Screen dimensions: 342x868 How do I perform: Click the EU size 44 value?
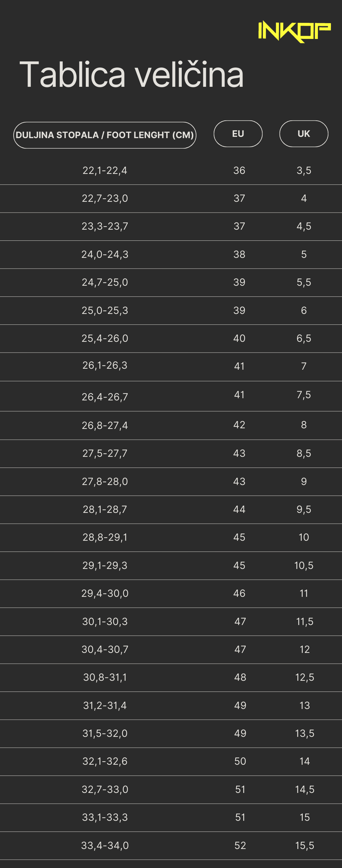click(239, 509)
